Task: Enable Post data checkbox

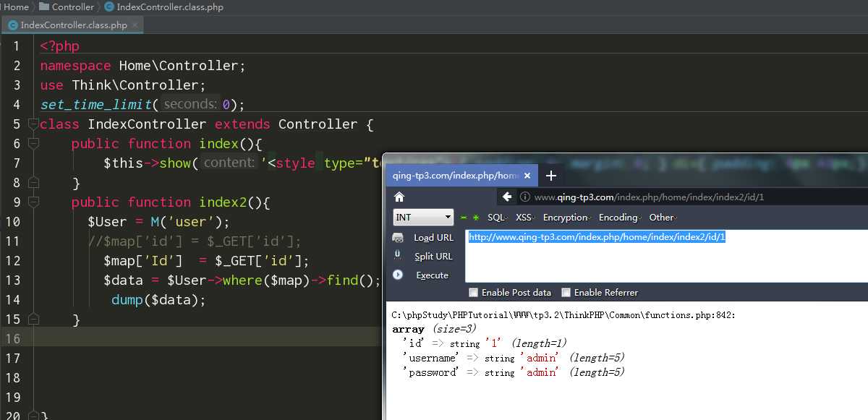Action: coord(473,293)
